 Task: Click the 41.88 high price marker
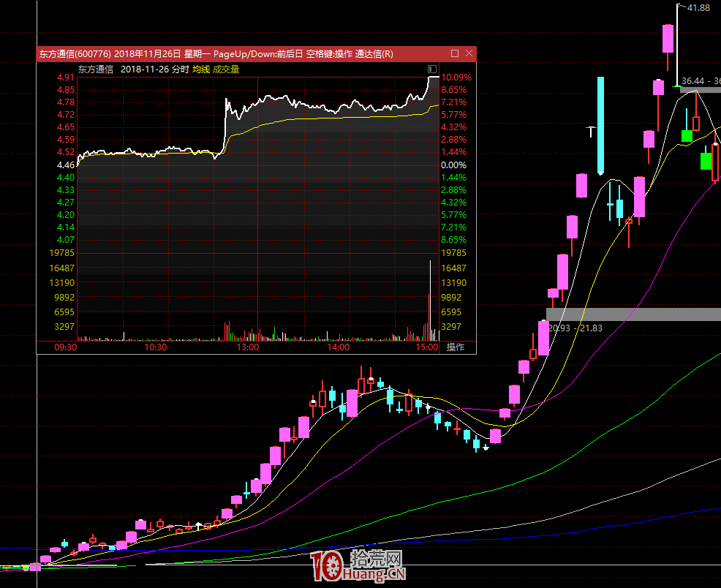click(x=699, y=7)
